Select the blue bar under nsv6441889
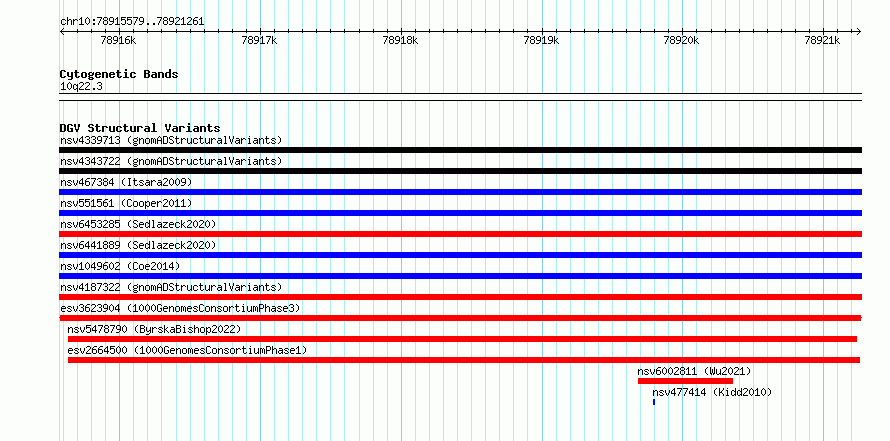This screenshot has height=441, width=890. point(460,255)
